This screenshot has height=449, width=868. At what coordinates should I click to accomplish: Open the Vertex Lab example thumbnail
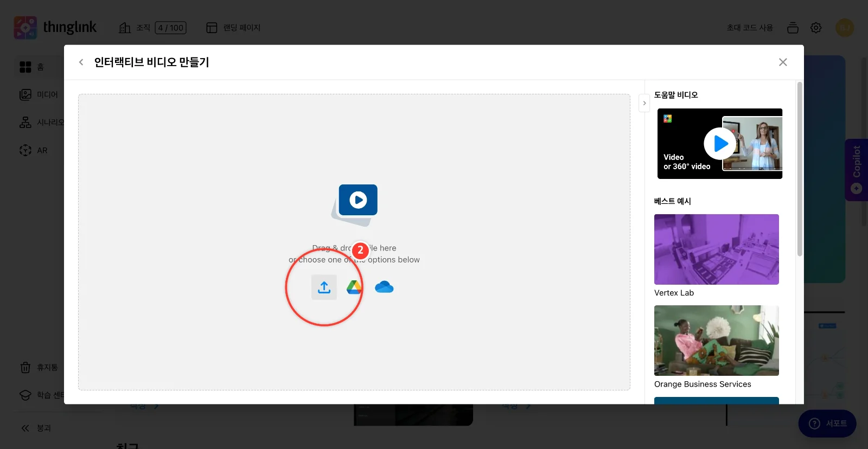717,249
